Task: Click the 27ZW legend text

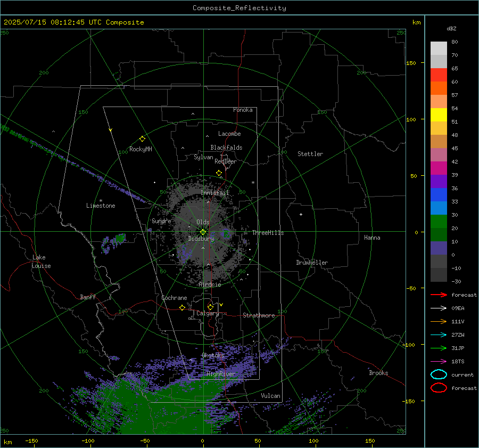Action: [458, 335]
